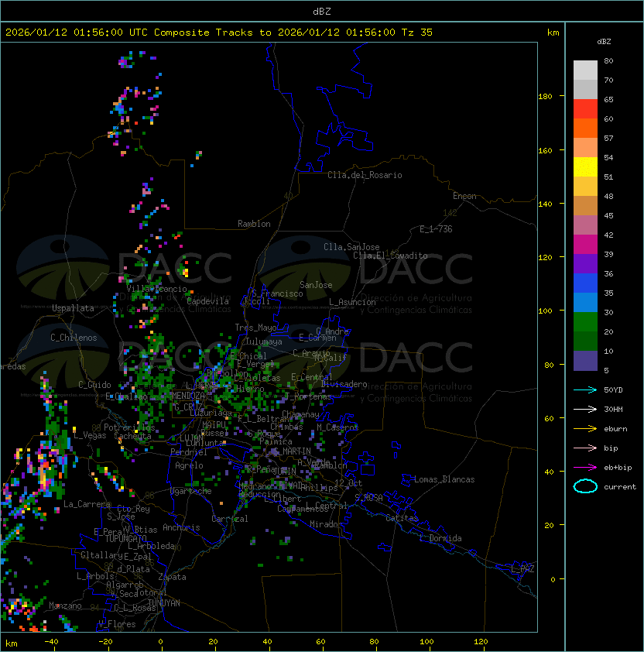Select the red 65 dBZ color swatch
The width and height of the screenshot is (644, 652).
585,109
